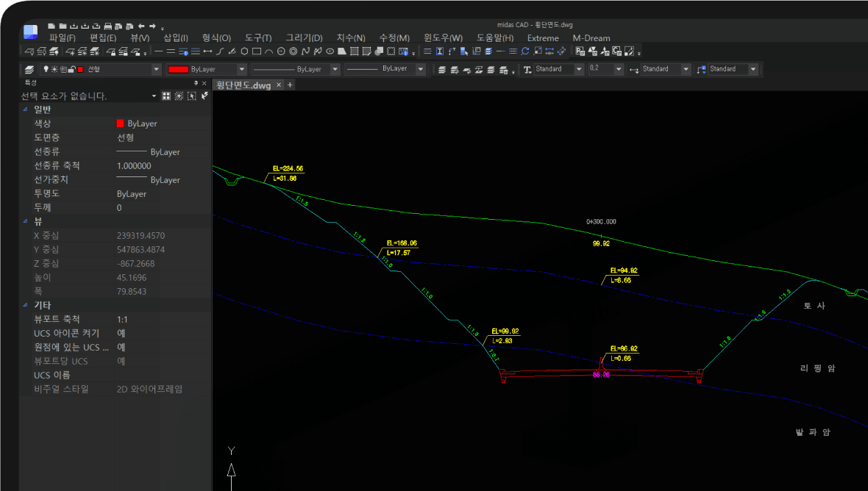The image size is (868, 491).
Task: Click the text cursor I-beam toolbar icon
Action: pyautogui.click(x=440, y=51)
